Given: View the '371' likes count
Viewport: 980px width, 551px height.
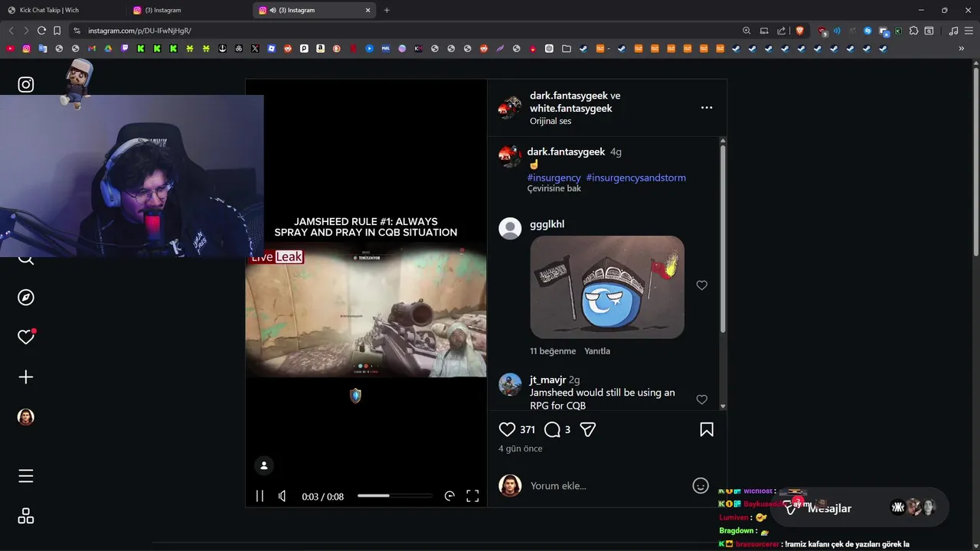Looking at the screenshot, I should pyautogui.click(x=528, y=430).
